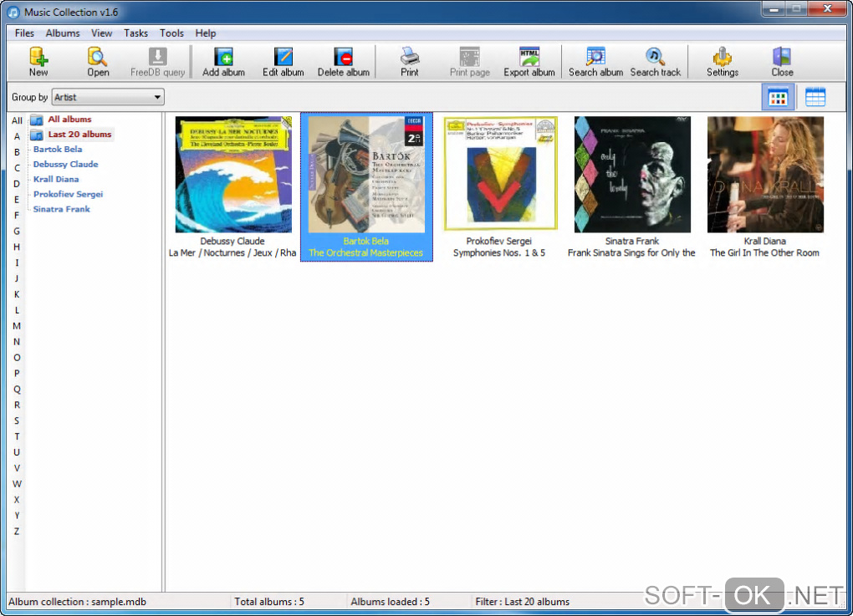The image size is (853, 616).
Task: Filter by letter M in the alphabet index
Action: (17, 326)
